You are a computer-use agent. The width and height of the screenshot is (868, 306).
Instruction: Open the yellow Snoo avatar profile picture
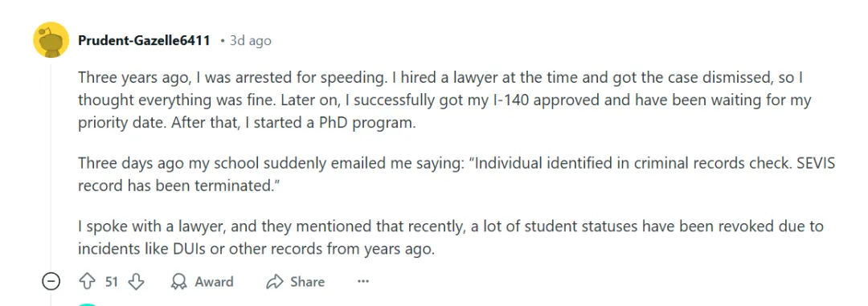[51, 40]
